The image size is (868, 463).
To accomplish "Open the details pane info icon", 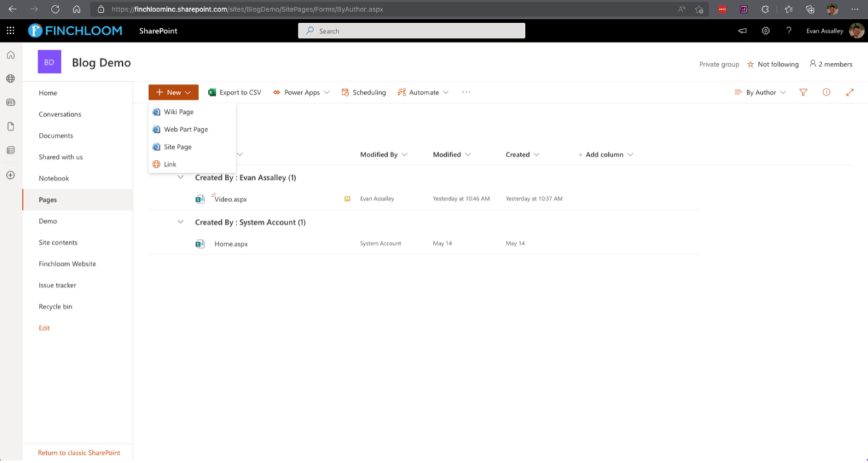I will coord(826,92).
